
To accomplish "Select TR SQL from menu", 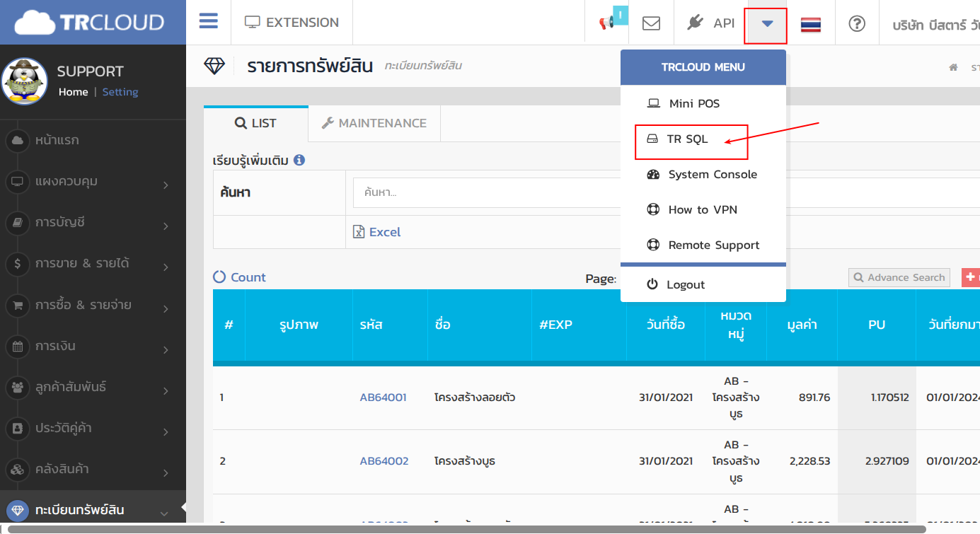I will 687,139.
